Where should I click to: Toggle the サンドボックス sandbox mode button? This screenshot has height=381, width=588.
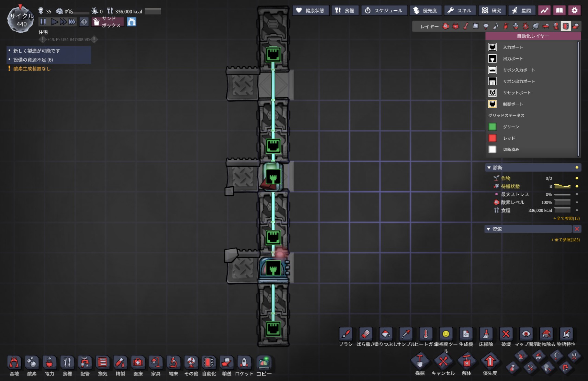(x=108, y=22)
